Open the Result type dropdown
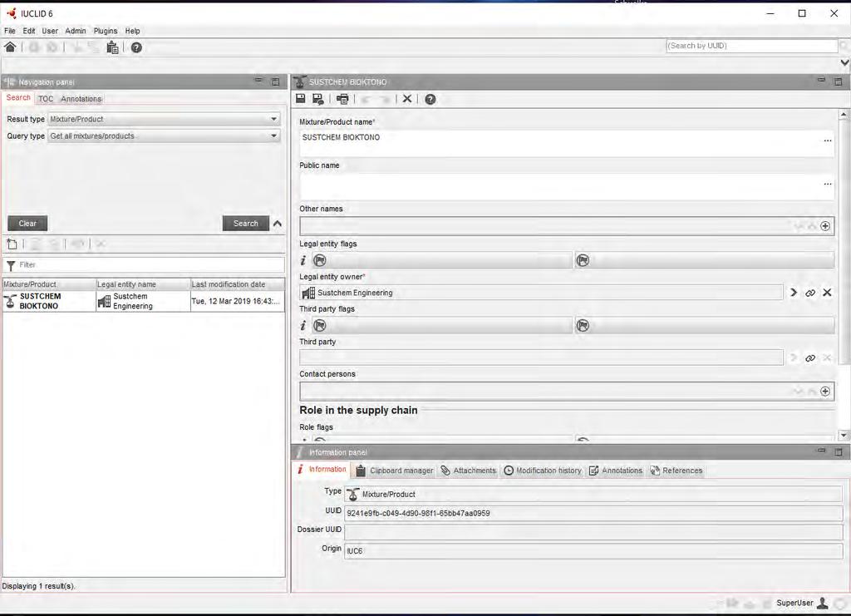Screen dimensions: 851x616 point(164,119)
